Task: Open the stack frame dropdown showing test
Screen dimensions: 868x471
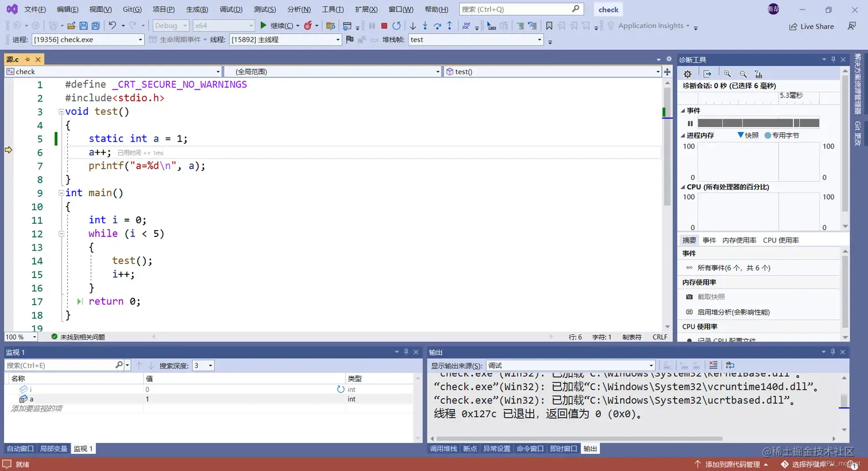Action: pyautogui.click(x=475, y=40)
